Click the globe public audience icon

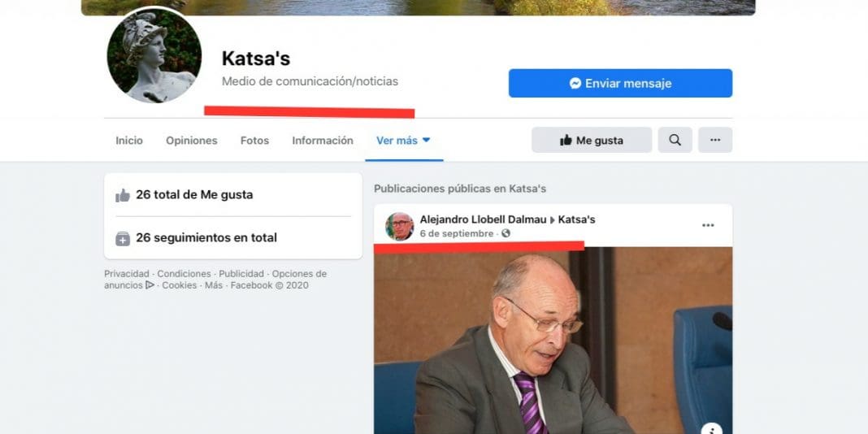tap(506, 233)
